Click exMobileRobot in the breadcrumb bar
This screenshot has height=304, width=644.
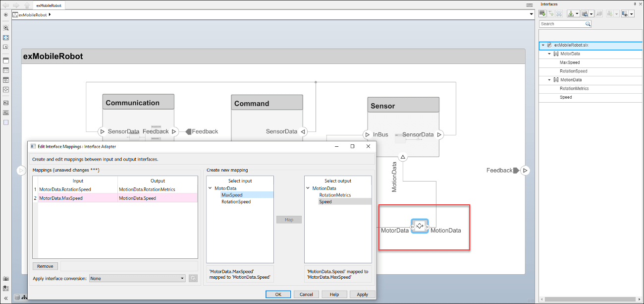pos(31,14)
